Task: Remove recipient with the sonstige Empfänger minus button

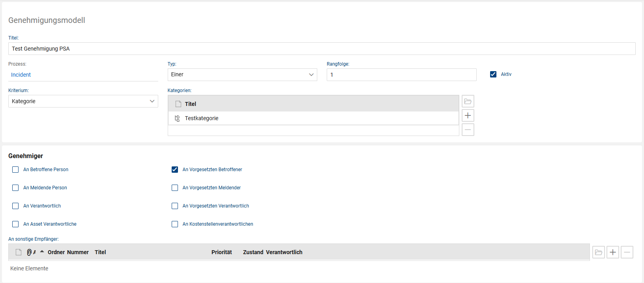Action: [x=627, y=252]
